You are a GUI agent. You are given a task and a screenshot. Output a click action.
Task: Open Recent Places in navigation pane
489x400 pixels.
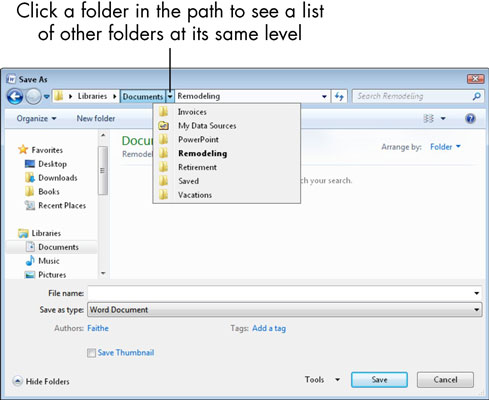[62, 205]
